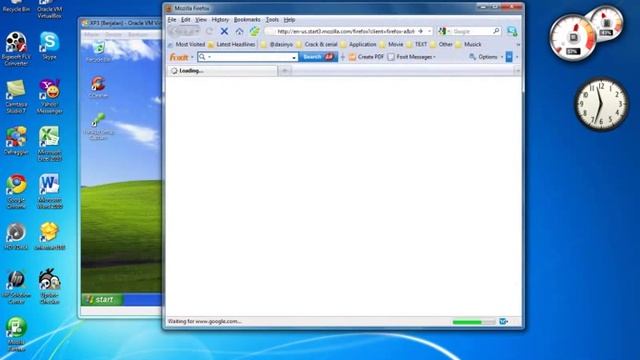Image resolution: width=640 pixels, height=360 pixels.
Task: Open the Google Chrome desktop icon
Action: click(x=16, y=191)
